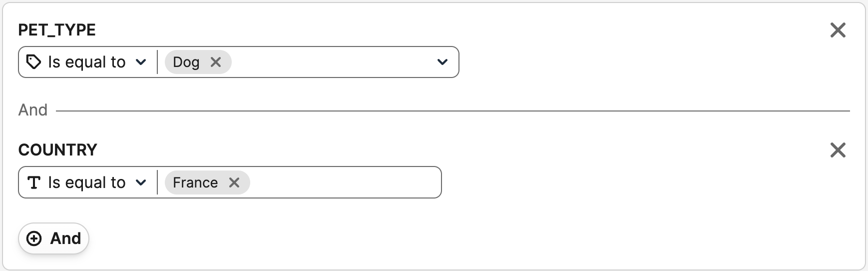Click the plus circle icon beside And
This screenshot has height=271, width=868.
point(34,238)
